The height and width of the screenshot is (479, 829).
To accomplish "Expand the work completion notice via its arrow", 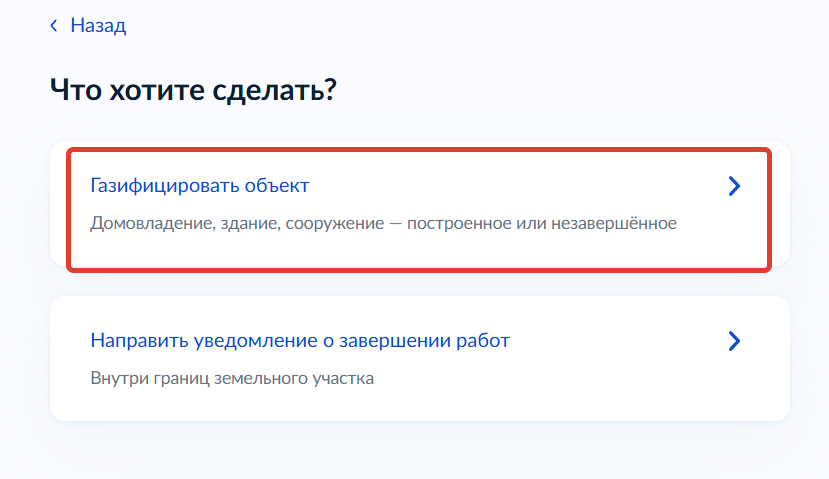I will pyautogui.click(x=734, y=341).
